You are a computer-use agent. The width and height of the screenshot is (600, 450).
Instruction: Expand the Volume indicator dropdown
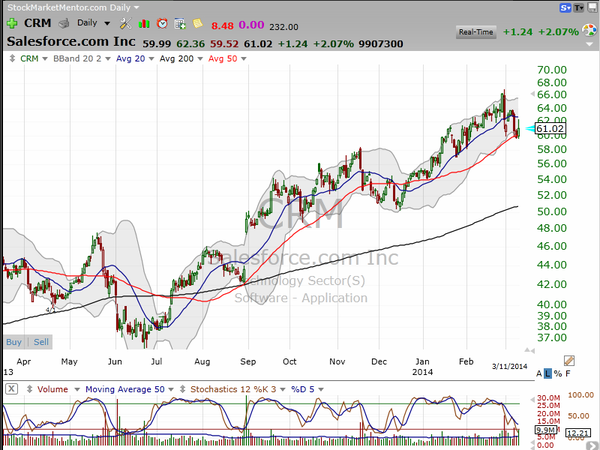pos(77,389)
